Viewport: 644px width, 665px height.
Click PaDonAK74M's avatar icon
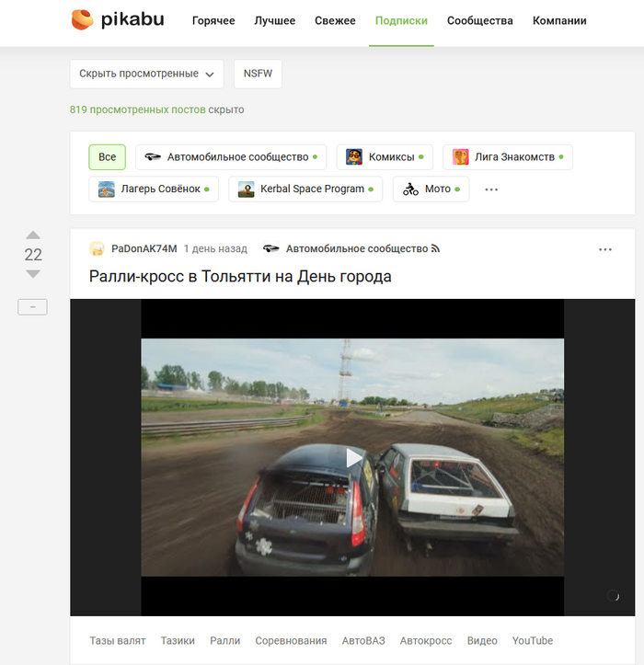pos(97,249)
